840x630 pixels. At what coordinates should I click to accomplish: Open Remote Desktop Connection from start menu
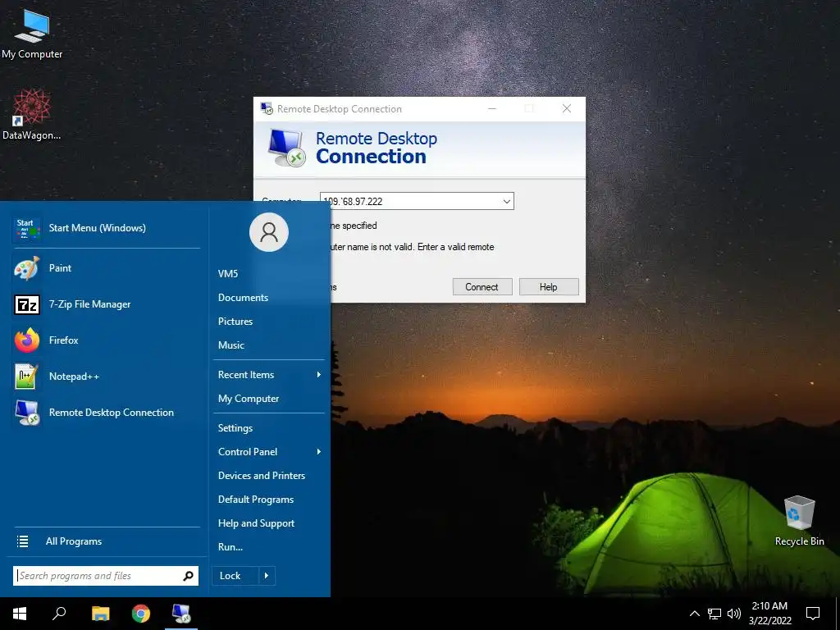(x=106, y=413)
